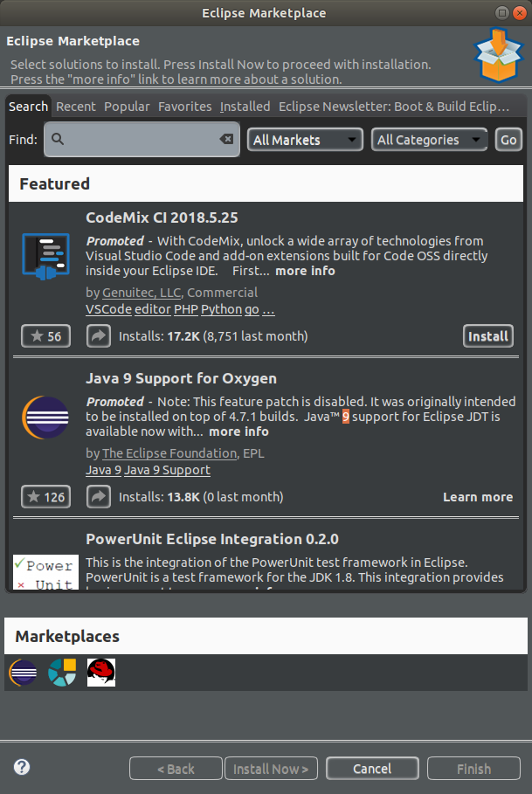Open more info for Java 9 Support

[238, 432]
